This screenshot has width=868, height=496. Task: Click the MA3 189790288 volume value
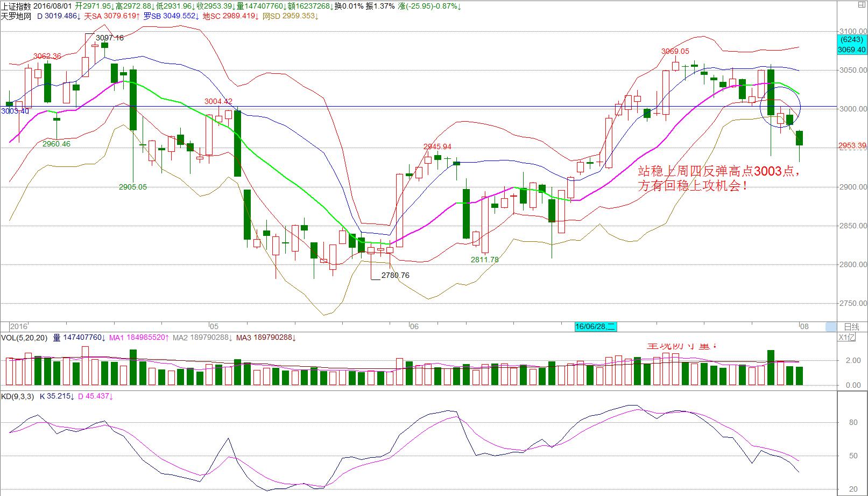(x=266, y=338)
